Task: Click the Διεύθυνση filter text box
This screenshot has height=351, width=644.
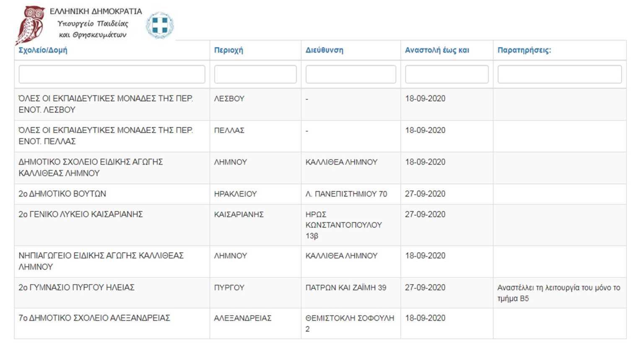Action: (x=351, y=74)
